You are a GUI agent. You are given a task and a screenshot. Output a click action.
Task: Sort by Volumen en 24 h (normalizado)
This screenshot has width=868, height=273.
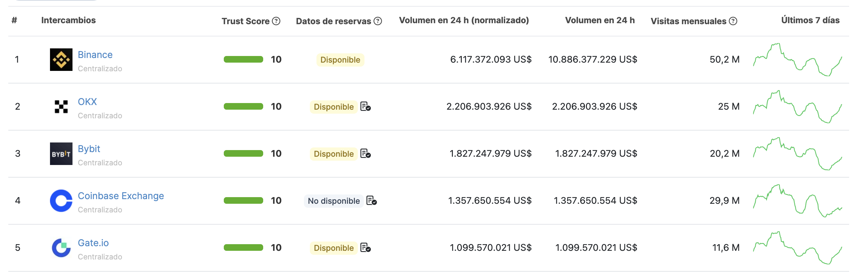[x=464, y=20]
